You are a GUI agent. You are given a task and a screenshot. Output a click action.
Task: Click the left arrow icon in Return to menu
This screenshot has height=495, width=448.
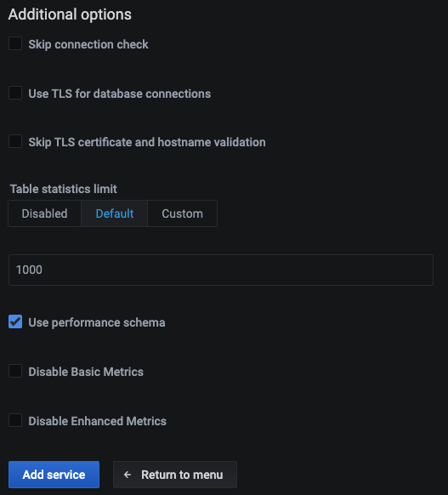tap(128, 475)
